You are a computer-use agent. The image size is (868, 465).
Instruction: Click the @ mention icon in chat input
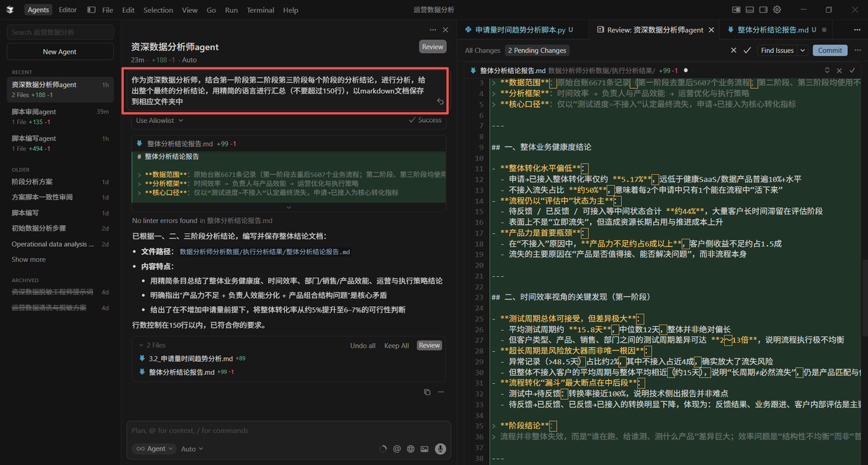(396, 448)
